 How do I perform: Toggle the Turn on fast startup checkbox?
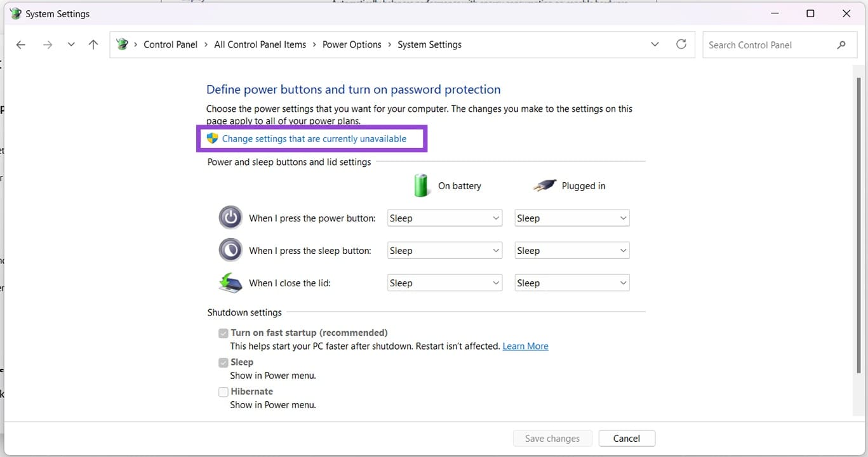coord(223,333)
